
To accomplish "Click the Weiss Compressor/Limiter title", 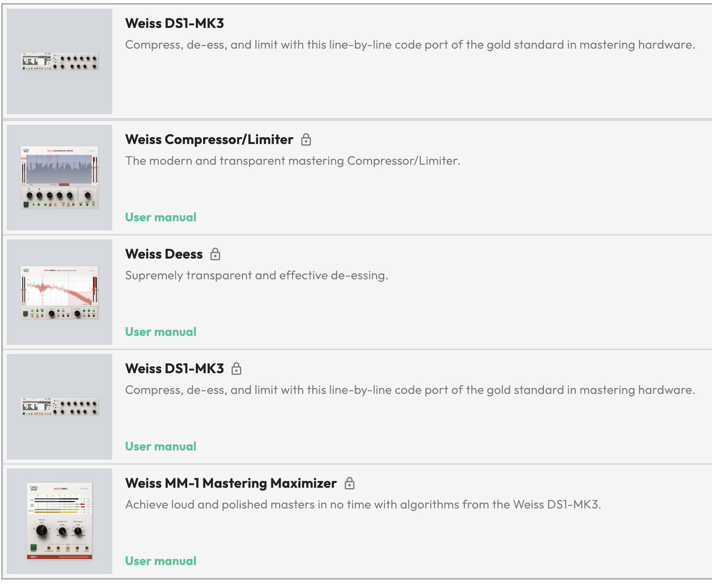I will click(x=209, y=139).
